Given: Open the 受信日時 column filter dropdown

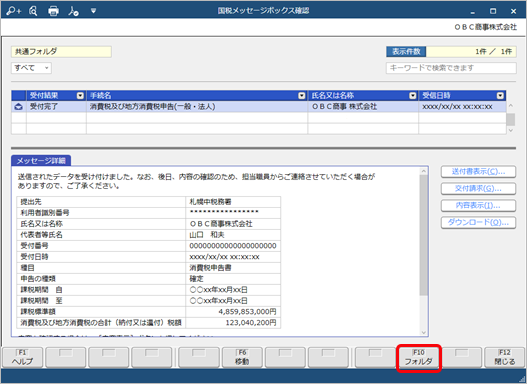Looking at the screenshot, I should pos(500,96).
